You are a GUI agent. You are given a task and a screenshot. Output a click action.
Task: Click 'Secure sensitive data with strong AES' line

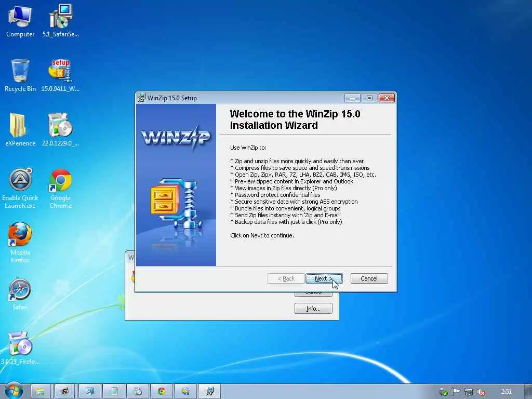(x=294, y=202)
